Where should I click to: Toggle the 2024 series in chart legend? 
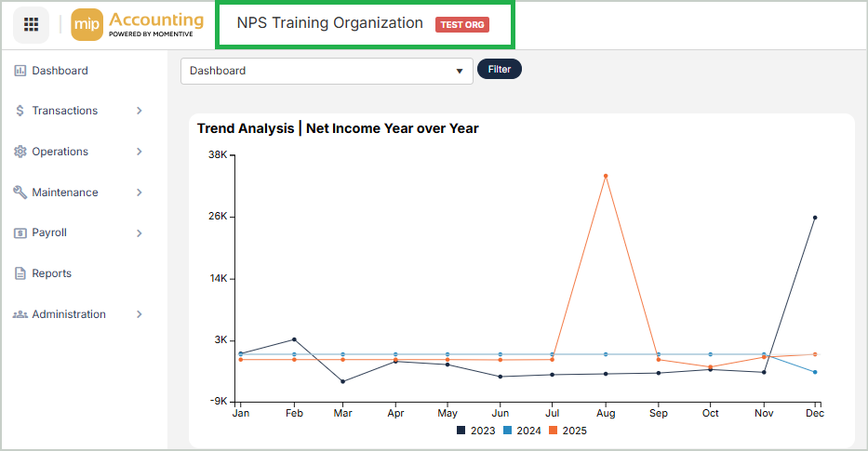pos(521,431)
